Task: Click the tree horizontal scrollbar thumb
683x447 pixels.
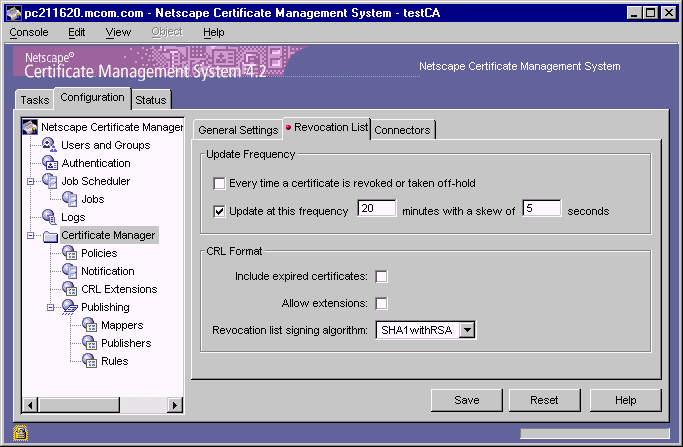Action: click(79, 405)
